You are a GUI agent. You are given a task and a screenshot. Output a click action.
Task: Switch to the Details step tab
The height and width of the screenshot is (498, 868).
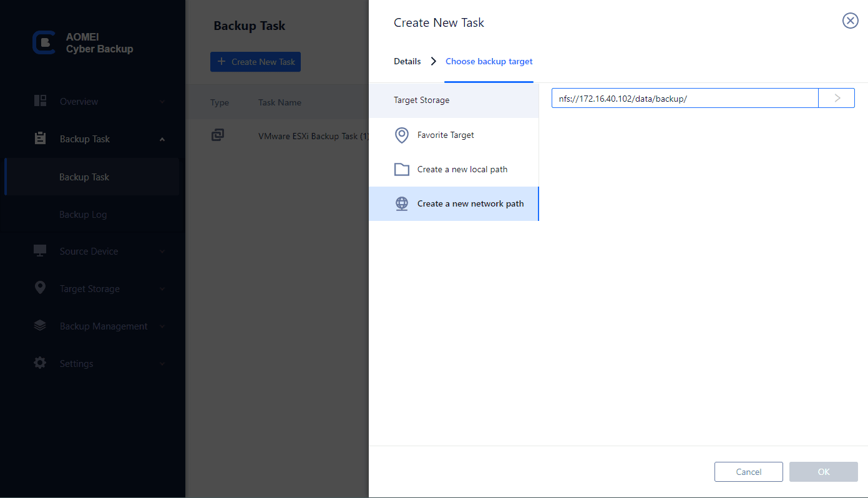coord(407,61)
